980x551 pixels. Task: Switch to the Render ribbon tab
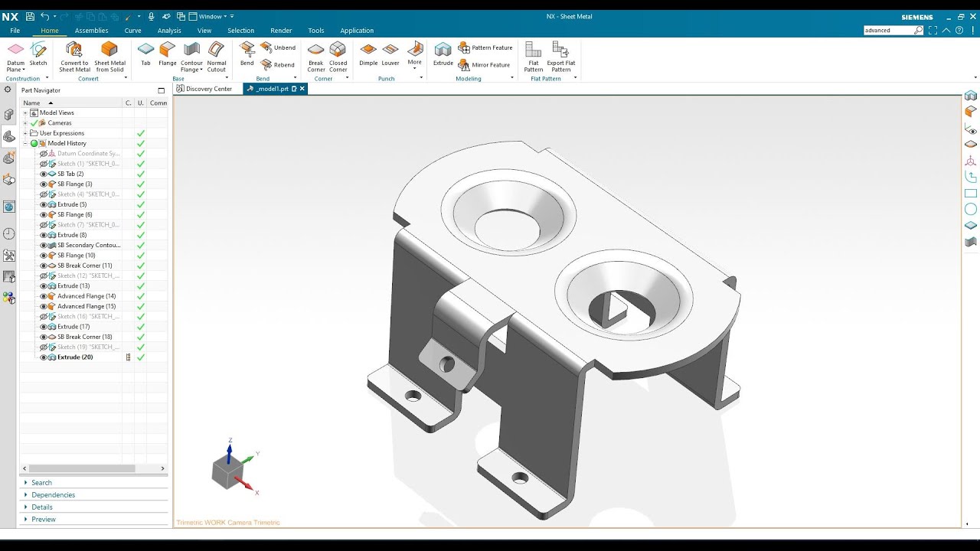pos(281,31)
